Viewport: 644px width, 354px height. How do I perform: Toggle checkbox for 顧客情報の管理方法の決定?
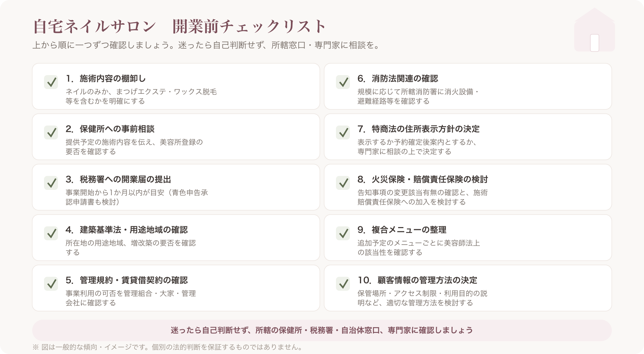(x=343, y=284)
